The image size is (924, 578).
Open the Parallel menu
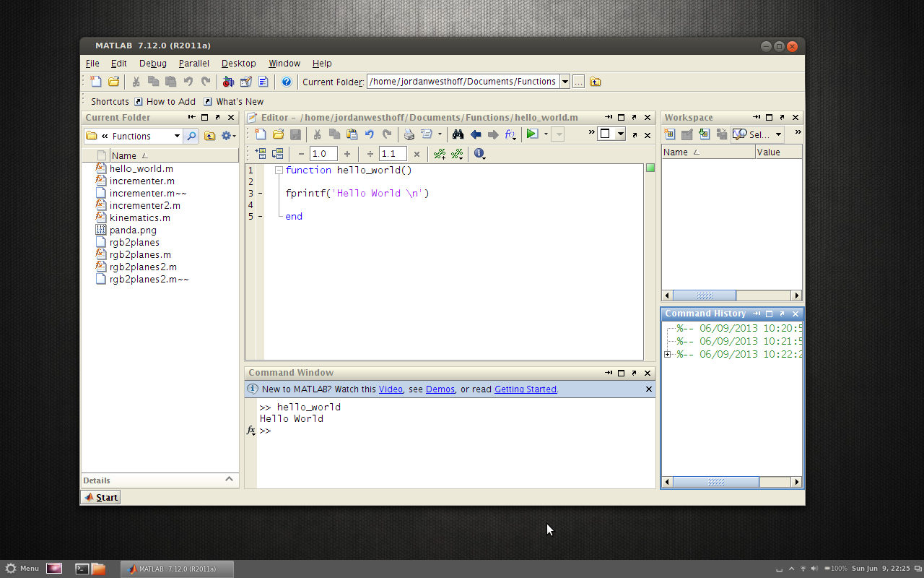pos(194,64)
